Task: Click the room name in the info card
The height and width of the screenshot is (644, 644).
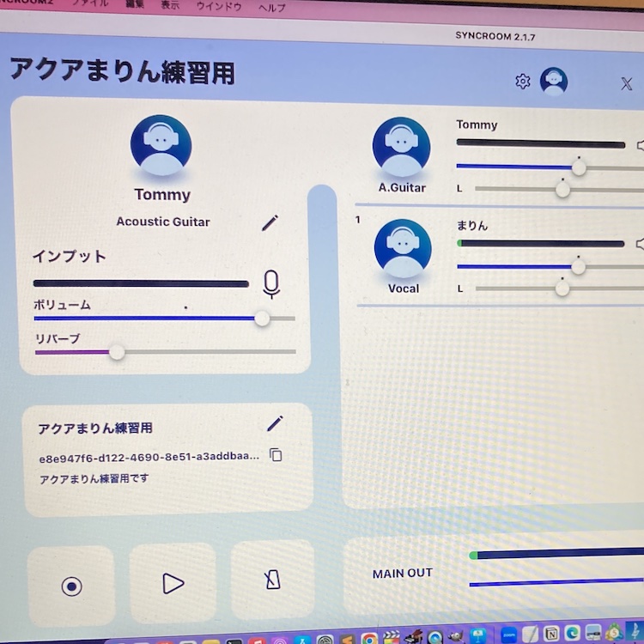Action: coord(94,428)
